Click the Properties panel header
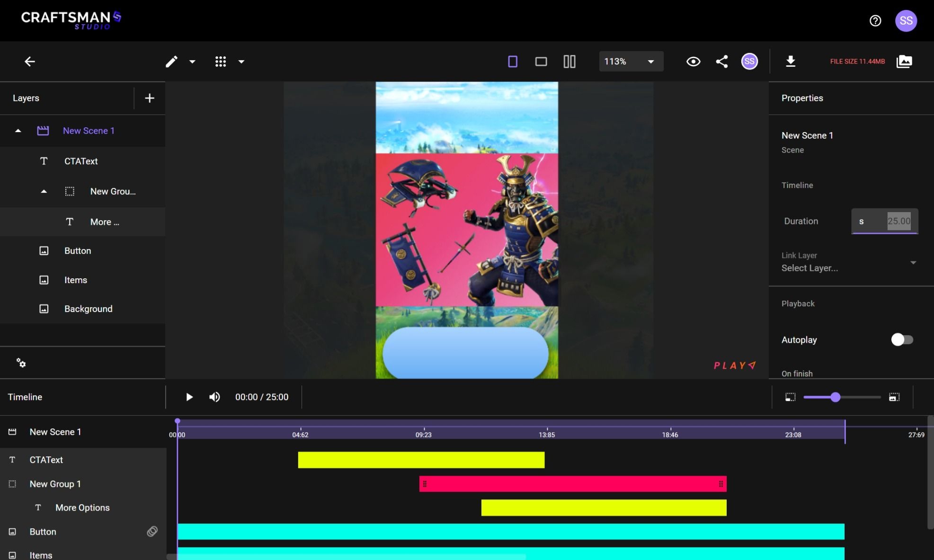This screenshot has width=934, height=560. pyautogui.click(x=802, y=98)
